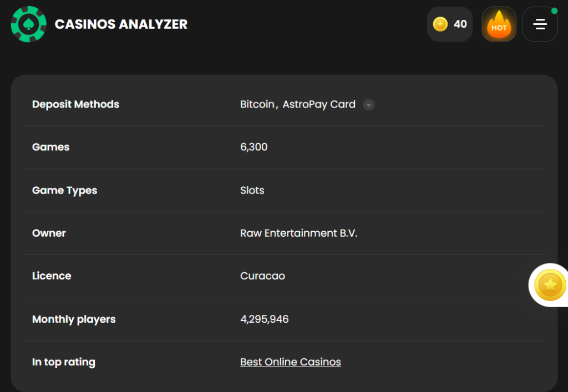
Task: Open the hamburger menu
Action: coord(540,24)
